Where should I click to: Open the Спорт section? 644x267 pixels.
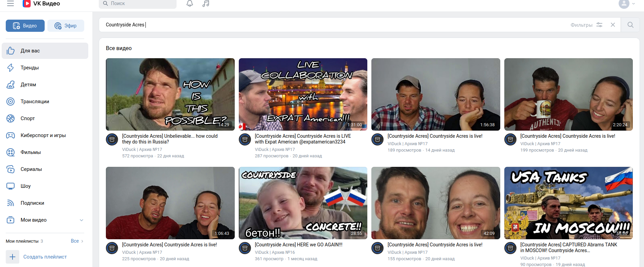coord(45,118)
